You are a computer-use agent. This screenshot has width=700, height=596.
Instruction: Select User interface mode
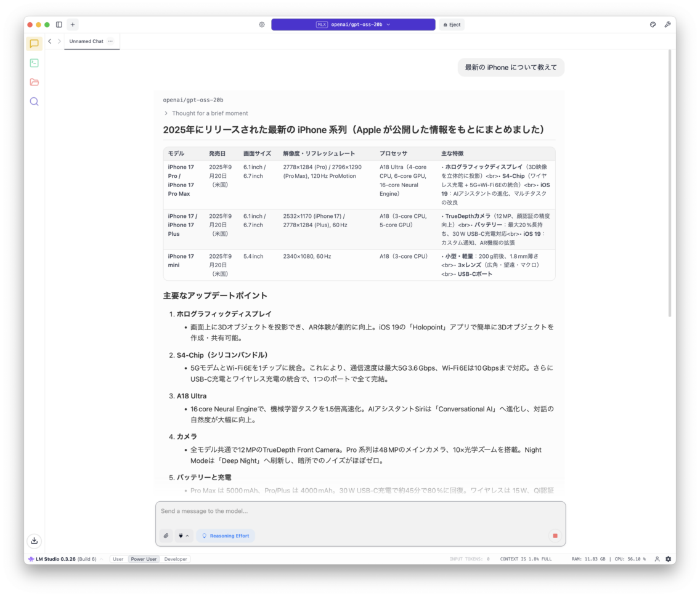(118, 559)
